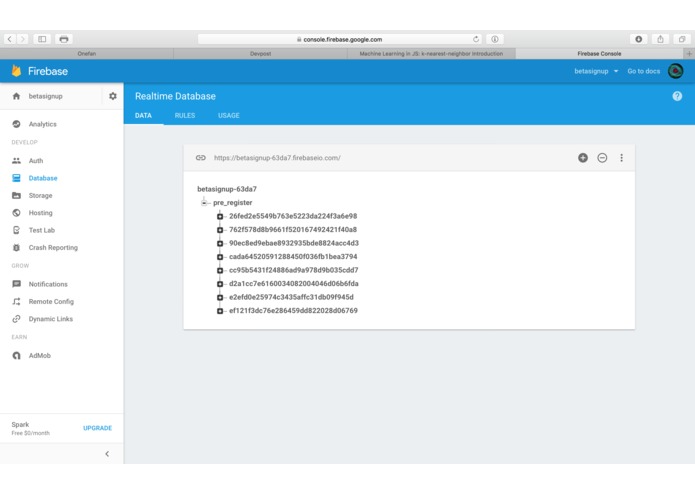Switch to the Devpost browser tab
Viewport: 695px width, 494px height.
[261, 54]
